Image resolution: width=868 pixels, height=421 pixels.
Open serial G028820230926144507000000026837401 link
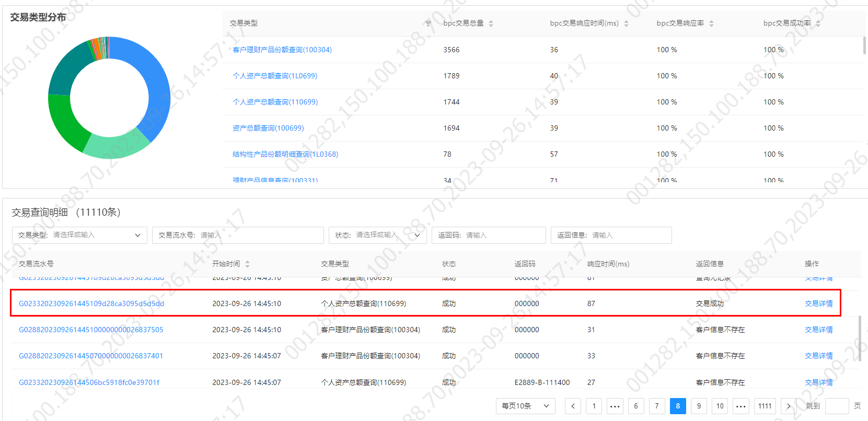point(91,356)
